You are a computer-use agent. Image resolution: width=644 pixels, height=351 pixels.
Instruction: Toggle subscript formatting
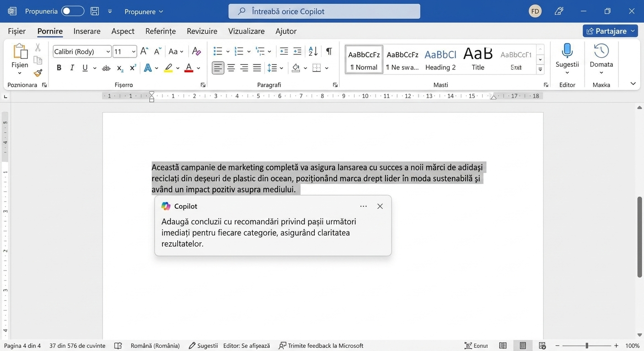click(x=120, y=68)
